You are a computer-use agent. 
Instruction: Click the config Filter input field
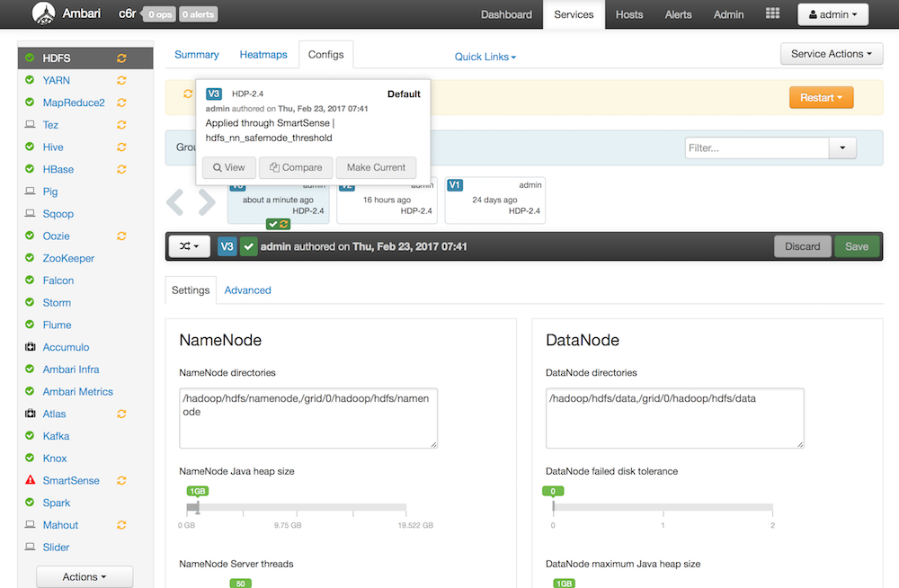pyautogui.click(x=757, y=148)
